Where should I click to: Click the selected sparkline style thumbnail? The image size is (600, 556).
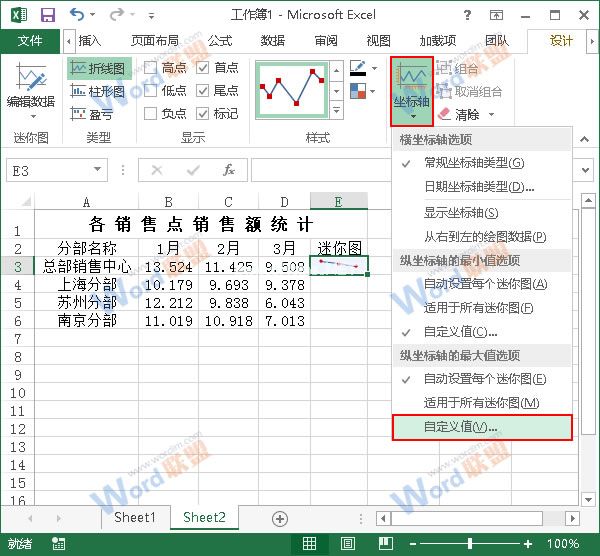[x=292, y=90]
